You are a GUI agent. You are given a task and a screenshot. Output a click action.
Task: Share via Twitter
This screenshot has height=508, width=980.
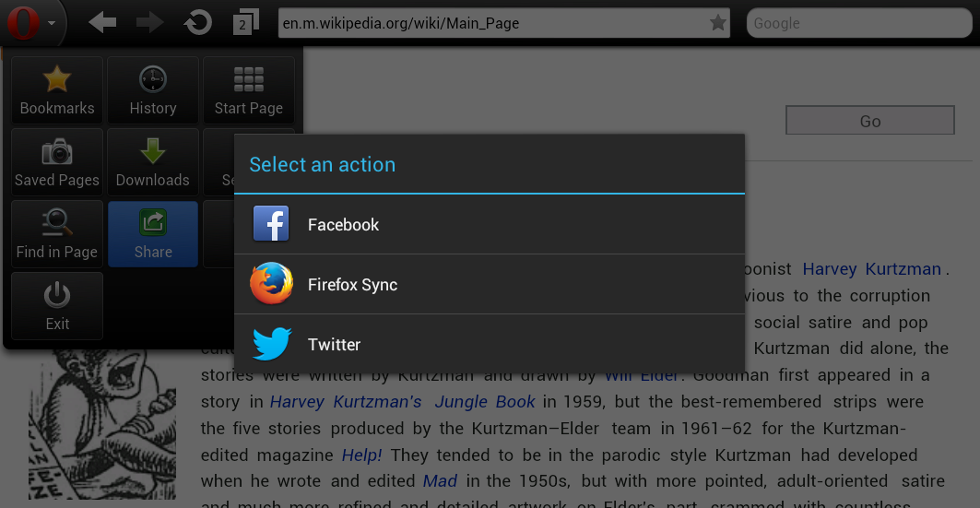point(490,344)
